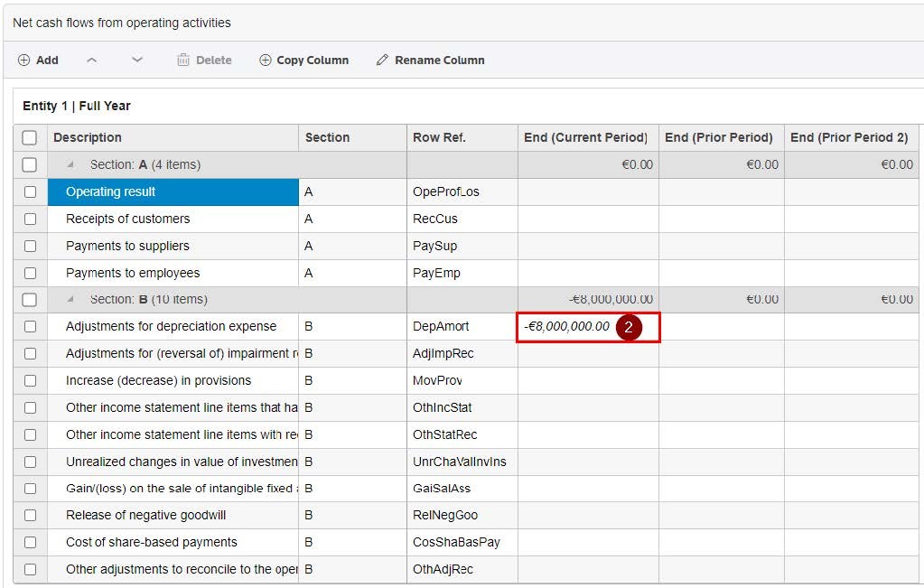Select checkbox for Payments to suppliers

30,246
